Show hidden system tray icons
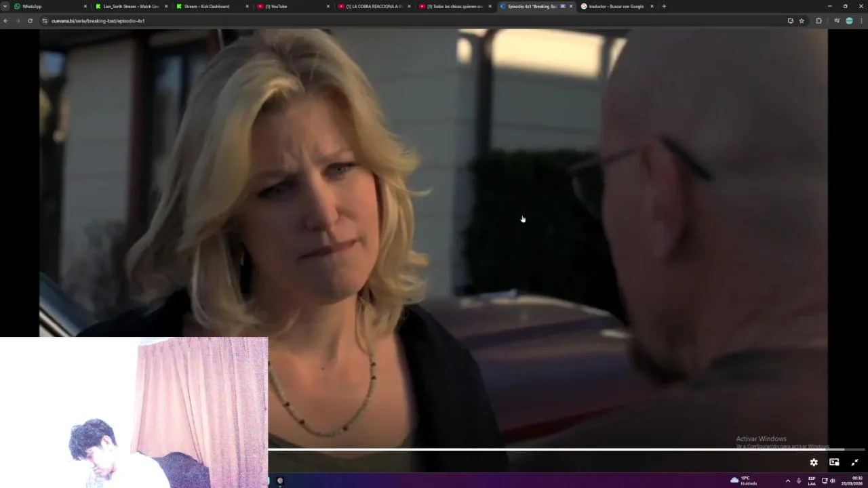 point(787,481)
